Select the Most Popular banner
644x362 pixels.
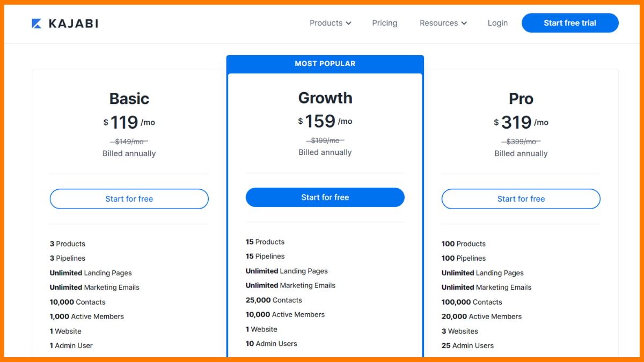pos(325,63)
